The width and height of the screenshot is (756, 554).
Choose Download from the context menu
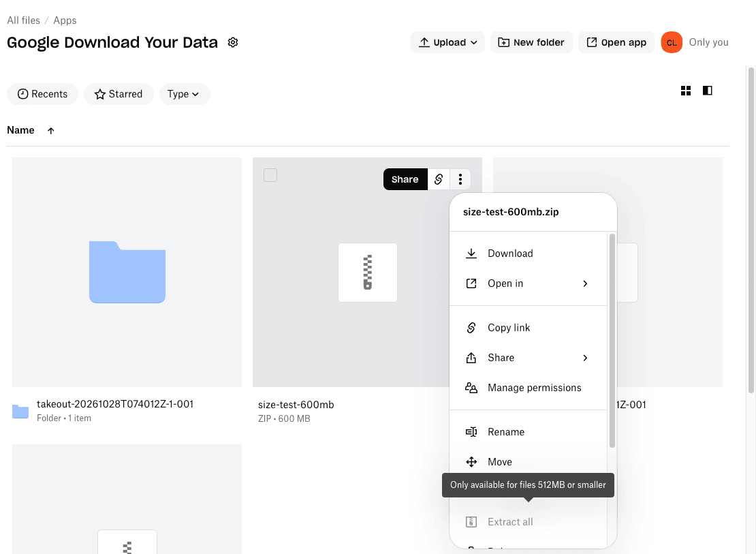[x=528, y=253]
